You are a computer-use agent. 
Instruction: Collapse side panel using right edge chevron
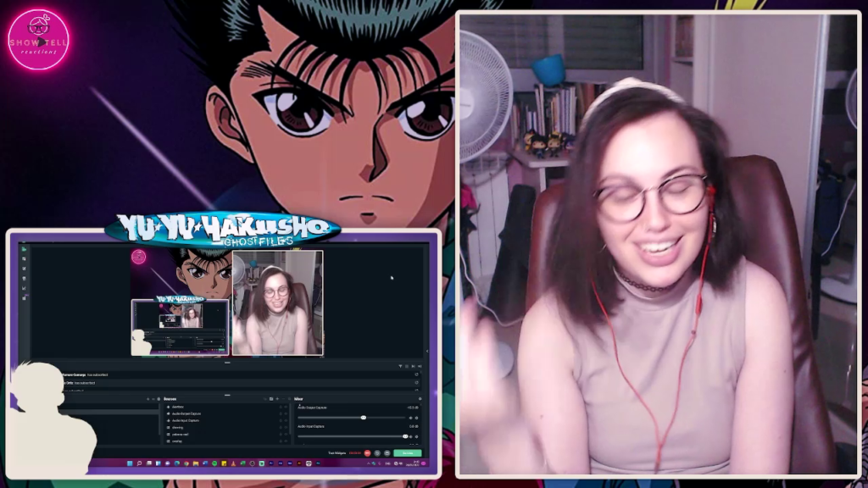[x=426, y=350]
